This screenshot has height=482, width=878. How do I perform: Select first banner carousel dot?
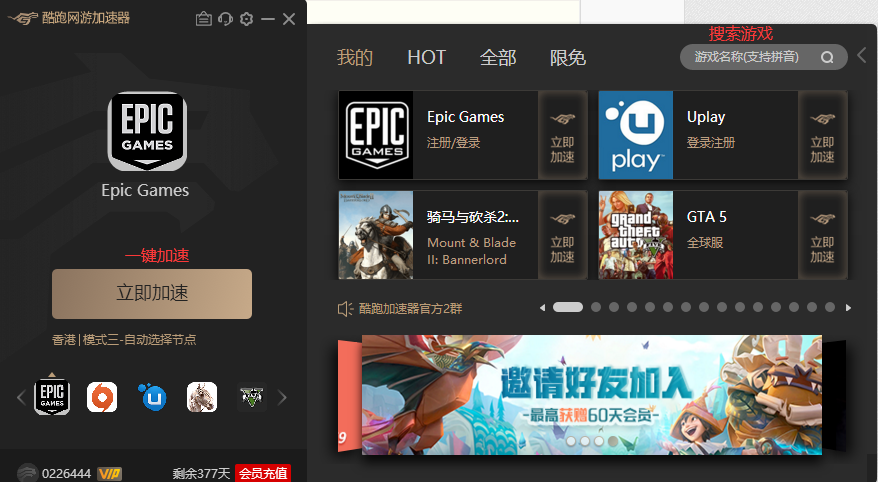click(571, 441)
